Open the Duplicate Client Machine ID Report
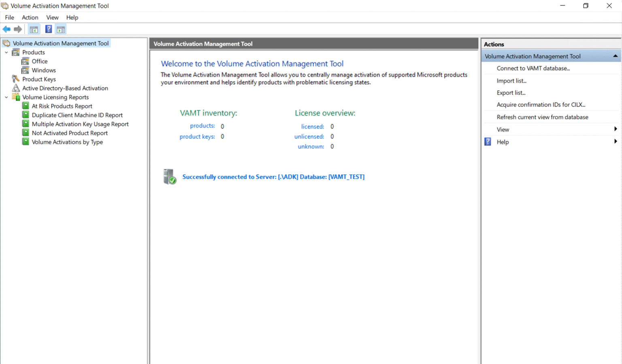Screen dimensions: 622x364 77,115
